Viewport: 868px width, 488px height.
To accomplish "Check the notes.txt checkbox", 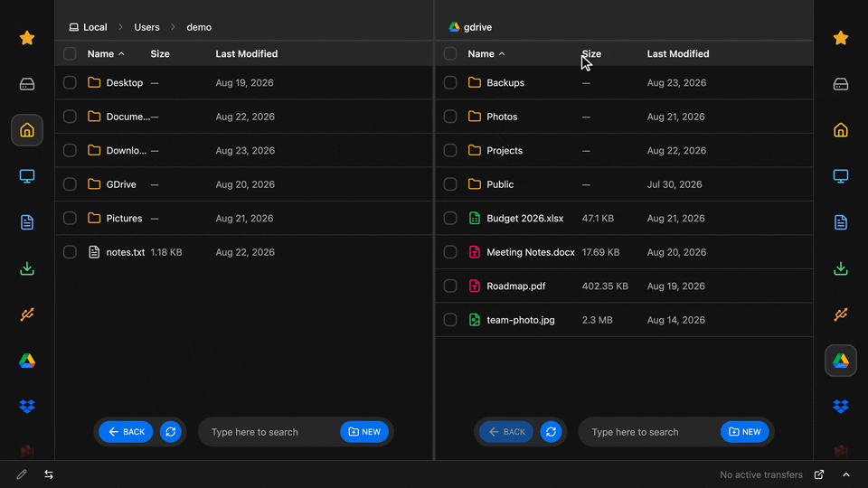I will [x=70, y=252].
